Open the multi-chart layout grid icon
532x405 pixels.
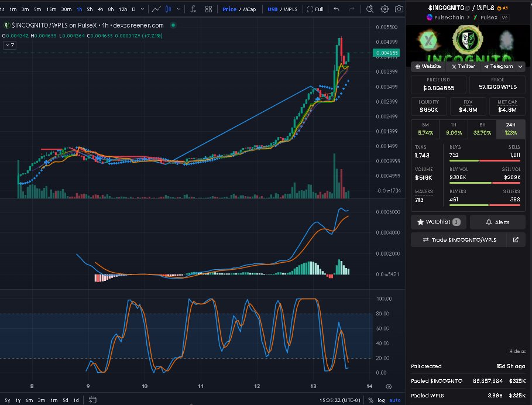209,9
